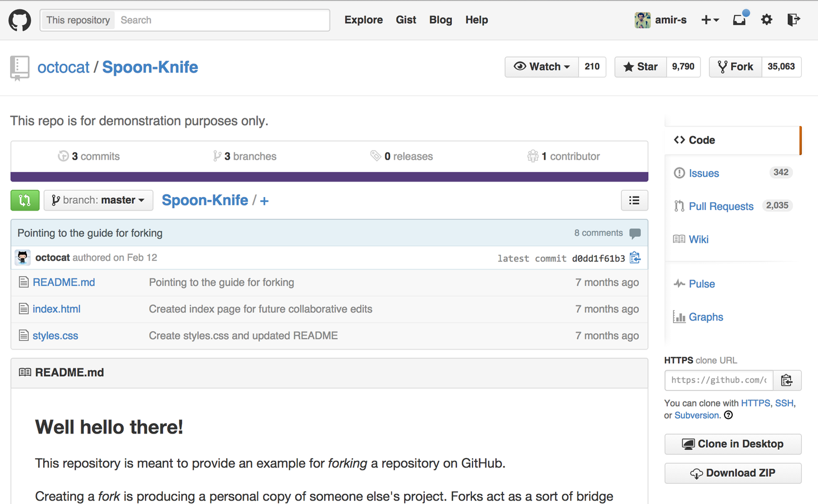This screenshot has width=818, height=504.
Task: Select the Code tab in sidebar
Action: coord(733,140)
